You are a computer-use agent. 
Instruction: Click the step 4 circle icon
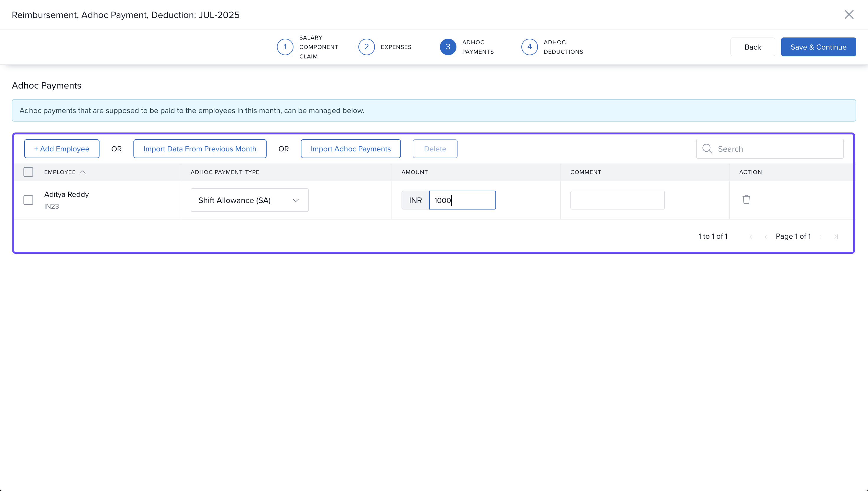pyautogui.click(x=529, y=47)
